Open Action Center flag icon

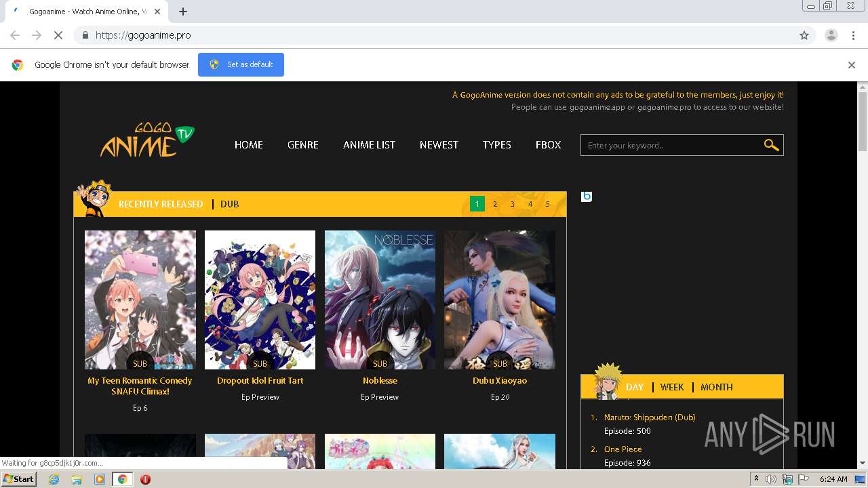pos(802,479)
